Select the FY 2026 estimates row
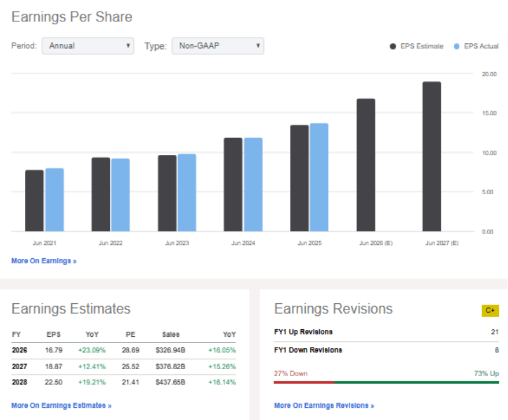This screenshot has height=420, width=508. pos(124,350)
